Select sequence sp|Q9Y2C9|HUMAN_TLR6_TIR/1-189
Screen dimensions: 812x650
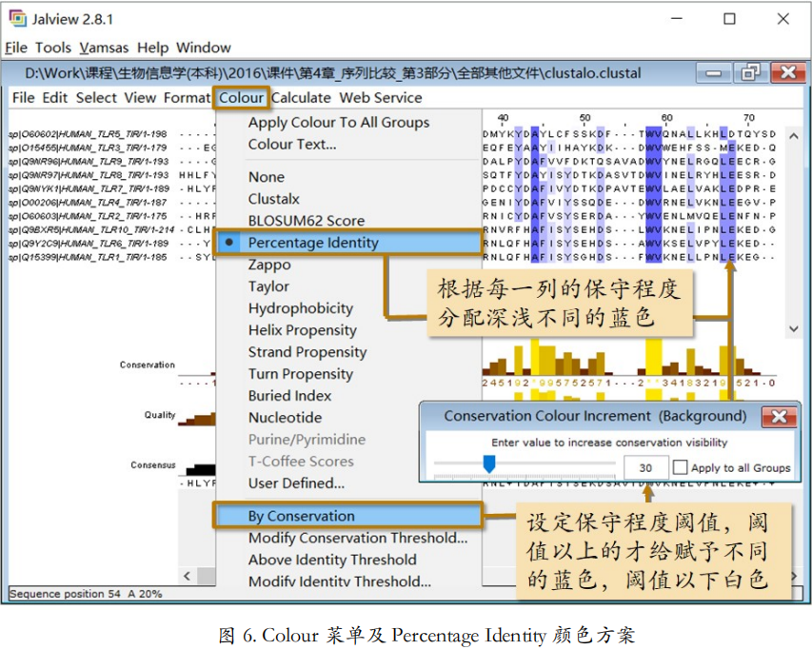89,244
